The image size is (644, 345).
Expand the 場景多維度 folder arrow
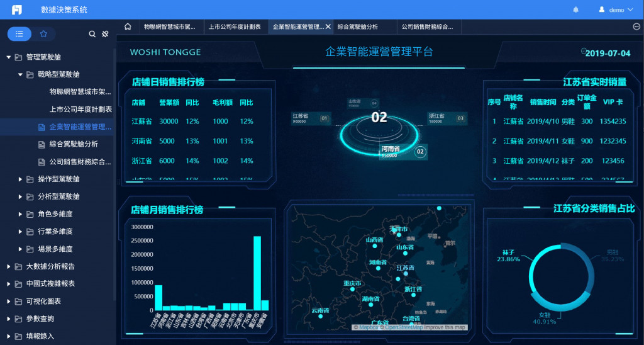(20, 249)
